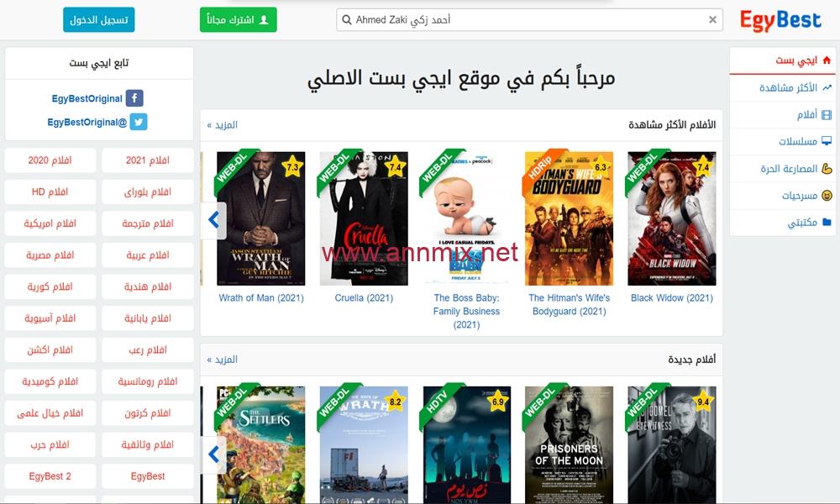Image resolution: width=840 pixels, height=504 pixels.
Task: Open the EgyBestOriginal Facebook link
Action: click(x=87, y=98)
